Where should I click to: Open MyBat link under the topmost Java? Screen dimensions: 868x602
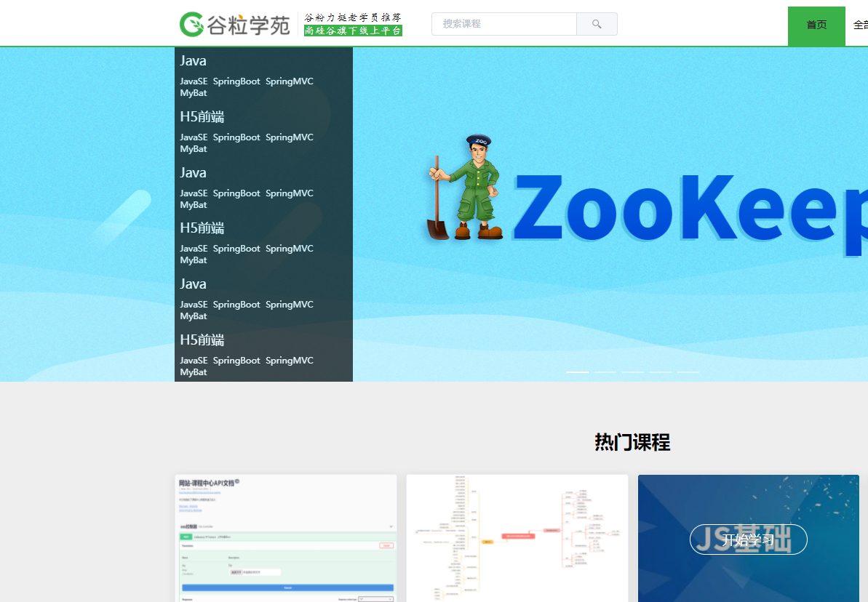point(194,93)
